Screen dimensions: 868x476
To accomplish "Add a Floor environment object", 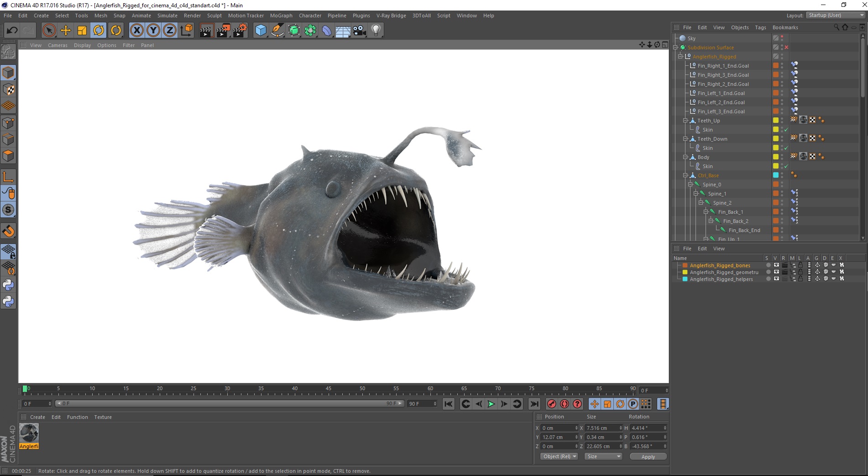I will point(343,31).
